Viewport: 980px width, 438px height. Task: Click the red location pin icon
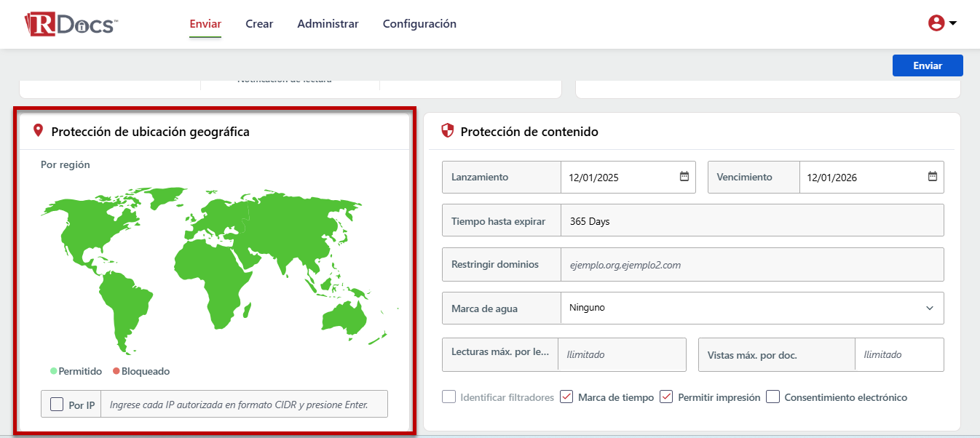39,131
